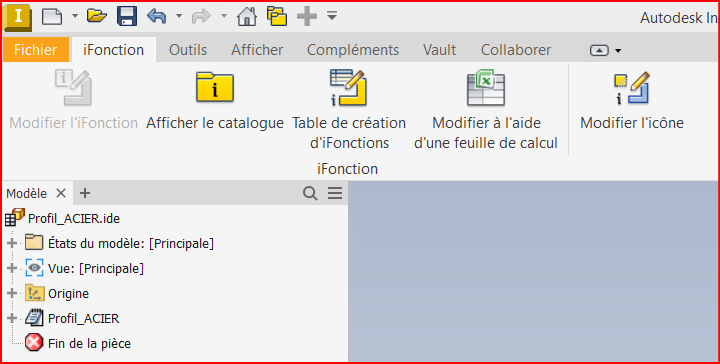Add a new browser panel with plus

84,193
